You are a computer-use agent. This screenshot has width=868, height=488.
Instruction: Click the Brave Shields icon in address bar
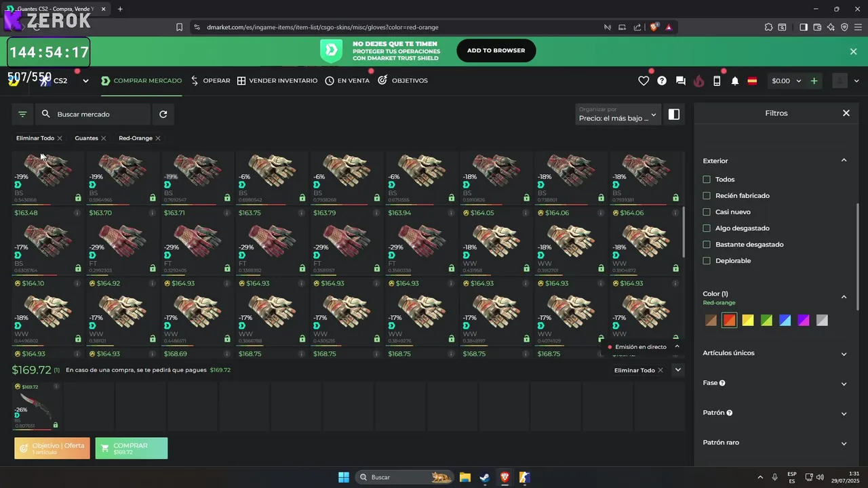click(654, 27)
